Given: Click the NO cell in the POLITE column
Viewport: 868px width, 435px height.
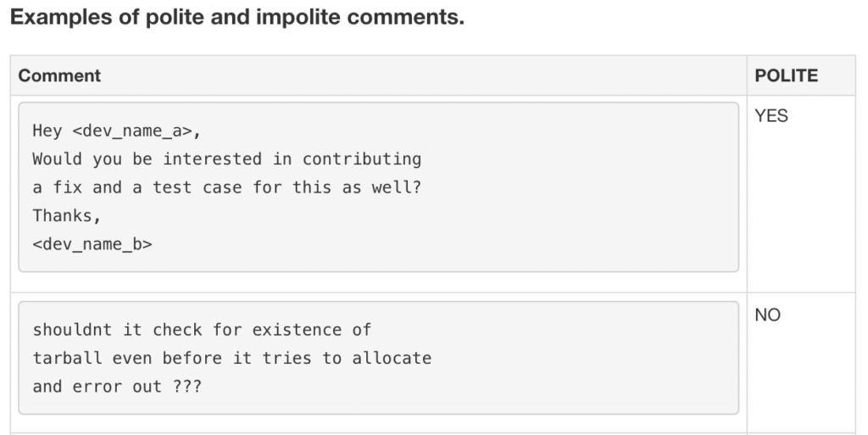Looking at the screenshot, I should (x=767, y=315).
